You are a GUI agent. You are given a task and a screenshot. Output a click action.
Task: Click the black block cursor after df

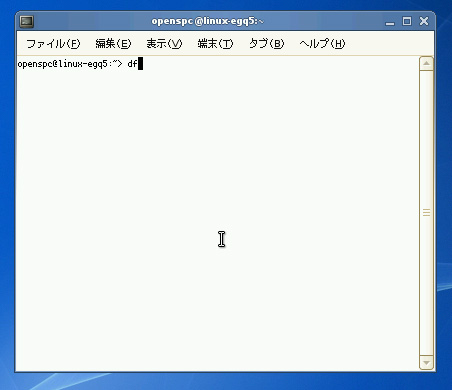pos(140,63)
